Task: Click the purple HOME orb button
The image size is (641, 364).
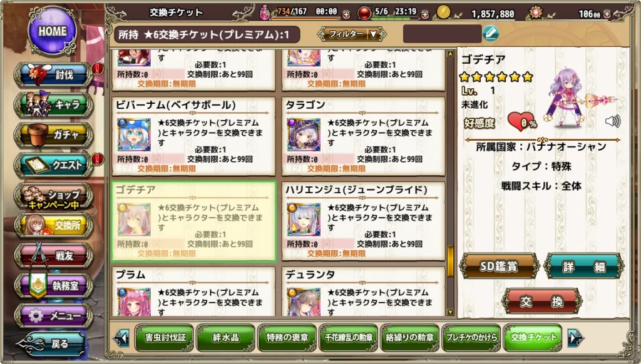Action: 53,31
